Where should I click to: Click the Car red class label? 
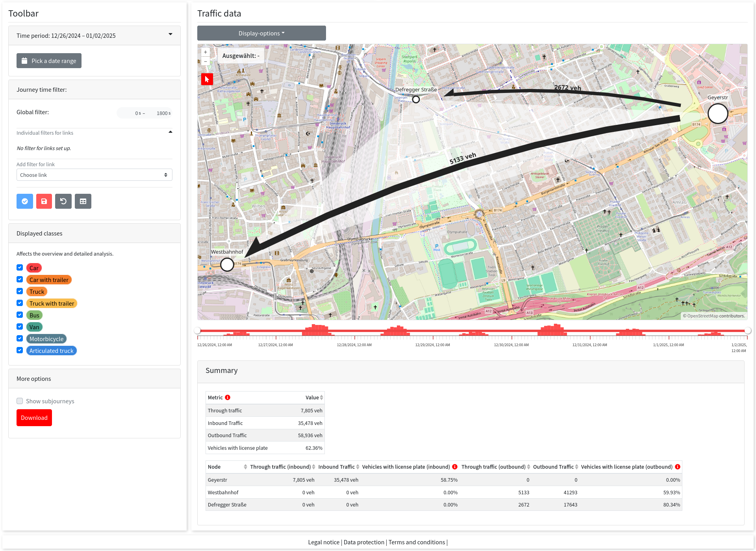[x=34, y=268]
